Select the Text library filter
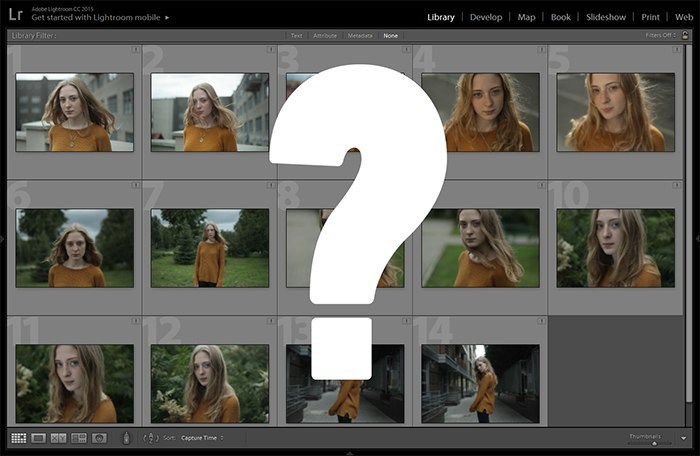Viewport: 700px width, 456px height. pyautogui.click(x=296, y=36)
